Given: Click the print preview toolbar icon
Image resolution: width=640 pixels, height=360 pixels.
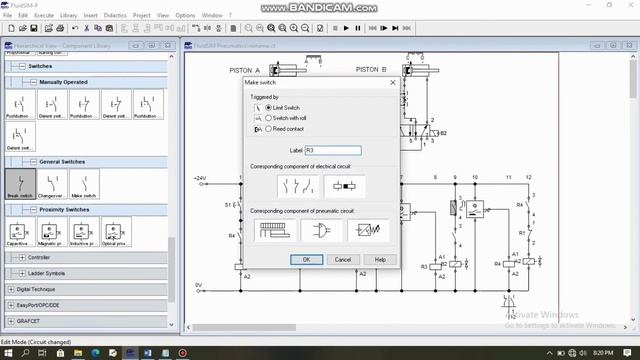Looking at the screenshot, I should tap(49, 28).
